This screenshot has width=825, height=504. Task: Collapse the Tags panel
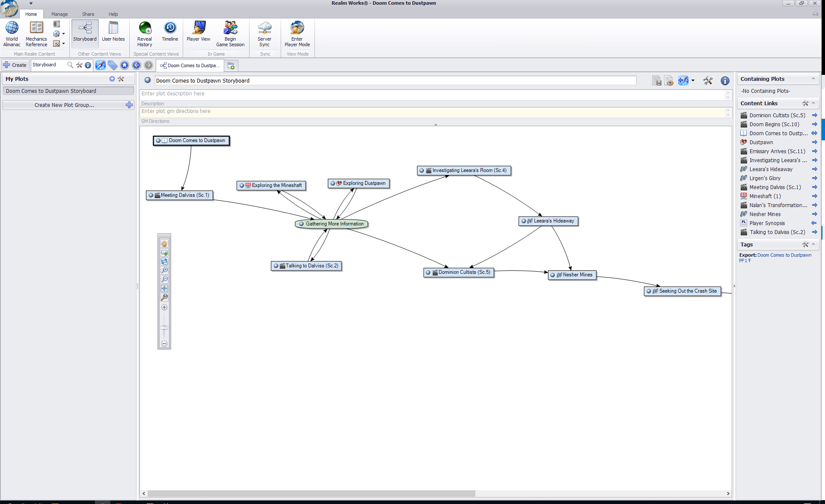[x=813, y=244]
